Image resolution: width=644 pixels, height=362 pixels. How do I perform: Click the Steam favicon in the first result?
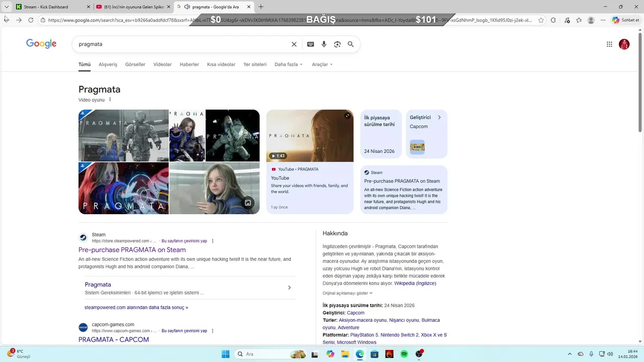pyautogui.click(x=83, y=238)
